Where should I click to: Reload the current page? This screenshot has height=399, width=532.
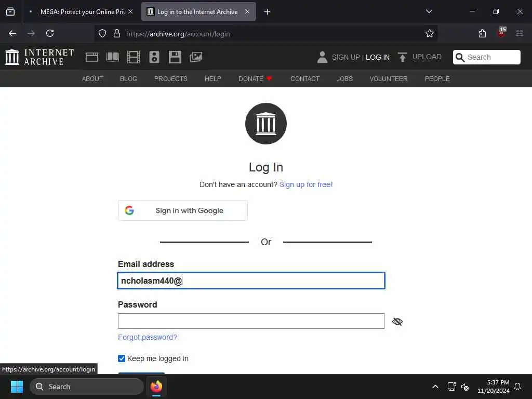pos(50,34)
